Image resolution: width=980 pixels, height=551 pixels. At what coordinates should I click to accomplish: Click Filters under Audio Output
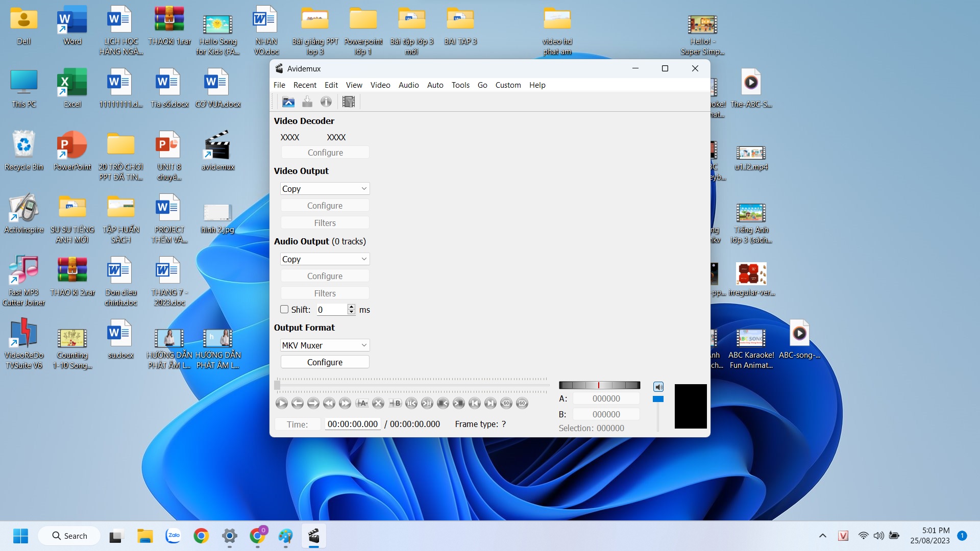click(325, 293)
